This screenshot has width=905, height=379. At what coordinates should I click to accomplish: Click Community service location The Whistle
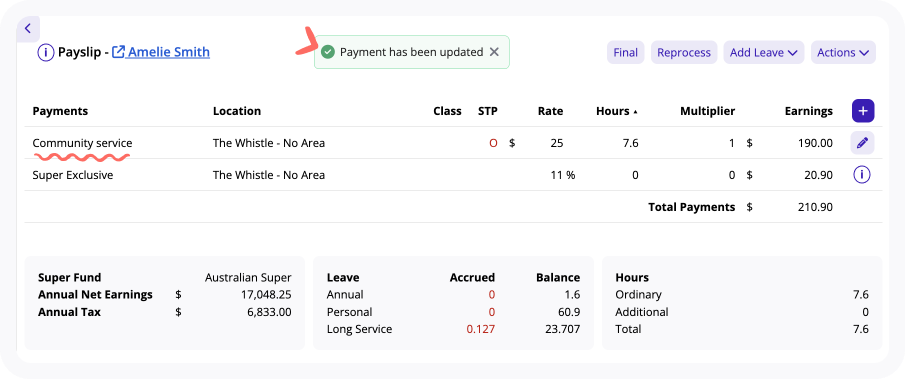269,143
